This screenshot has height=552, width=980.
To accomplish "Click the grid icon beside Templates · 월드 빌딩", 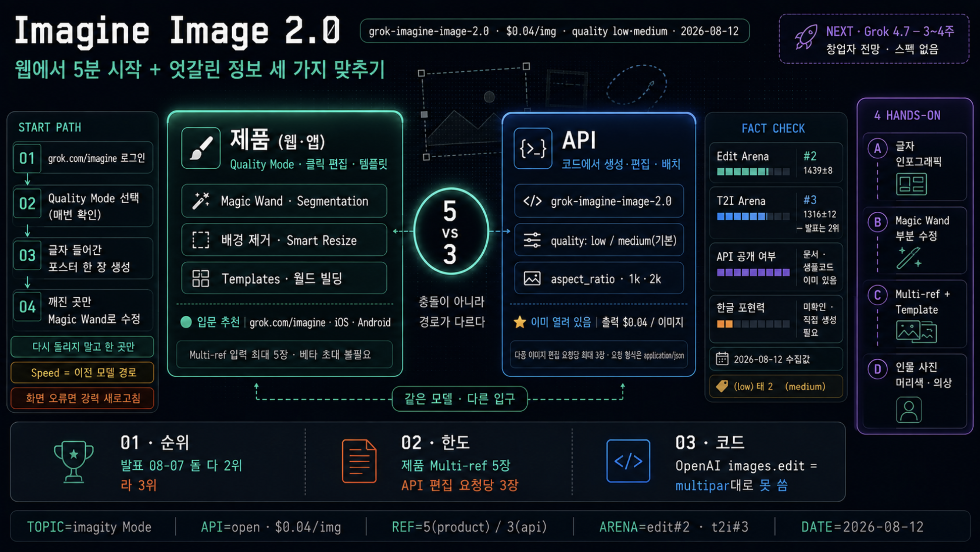I will pos(201,279).
